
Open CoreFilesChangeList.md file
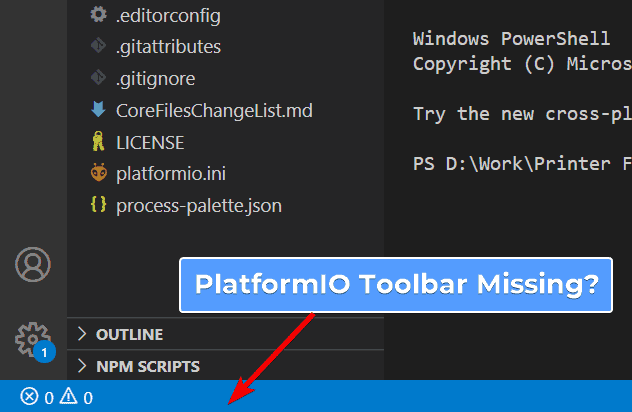[214, 111]
